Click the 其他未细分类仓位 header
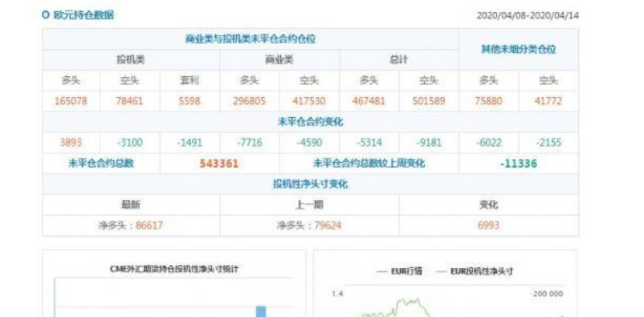The height and width of the screenshot is (317, 644). click(x=518, y=49)
